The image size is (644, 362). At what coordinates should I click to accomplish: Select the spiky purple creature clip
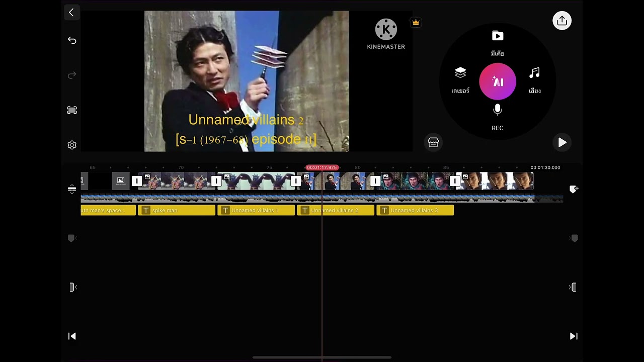click(256, 181)
